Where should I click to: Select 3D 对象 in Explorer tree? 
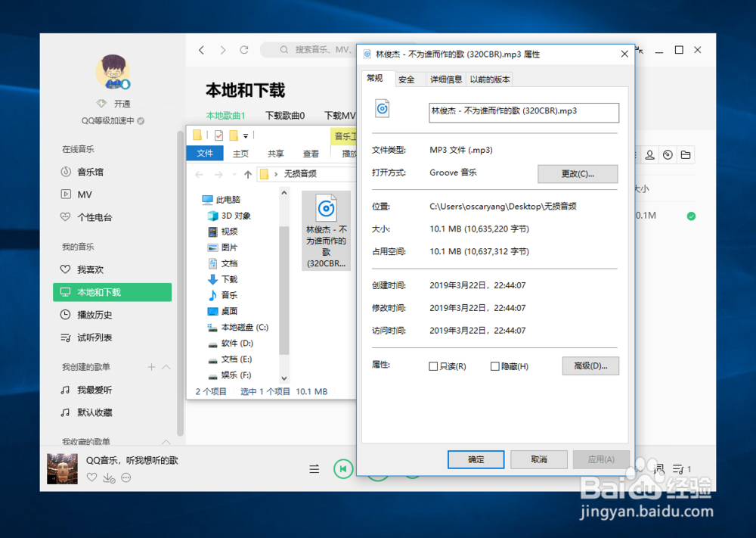click(229, 216)
